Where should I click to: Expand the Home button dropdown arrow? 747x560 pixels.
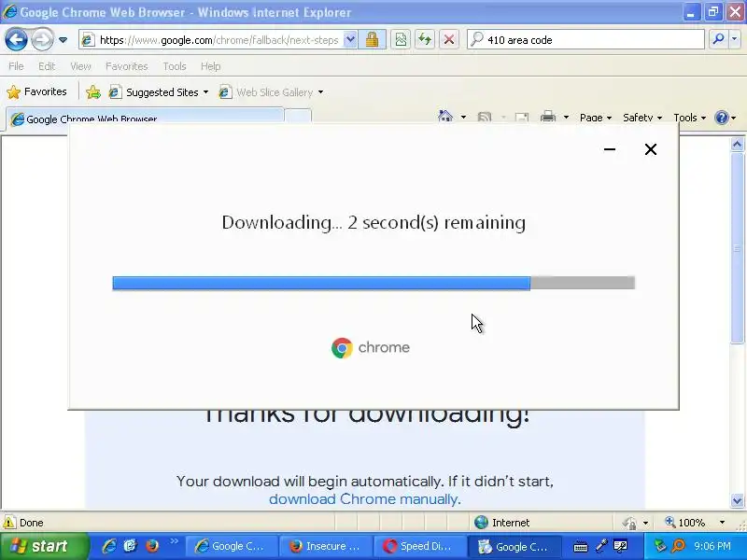463,118
